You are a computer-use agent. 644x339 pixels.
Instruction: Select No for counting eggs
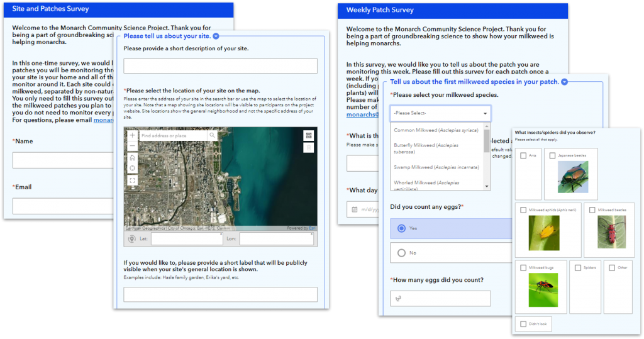tap(450, 253)
